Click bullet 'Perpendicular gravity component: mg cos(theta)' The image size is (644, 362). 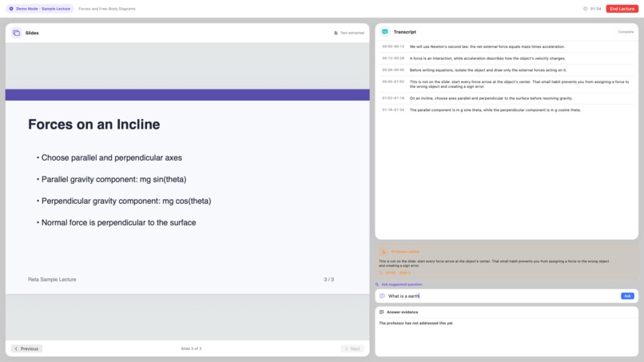pos(126,201)
